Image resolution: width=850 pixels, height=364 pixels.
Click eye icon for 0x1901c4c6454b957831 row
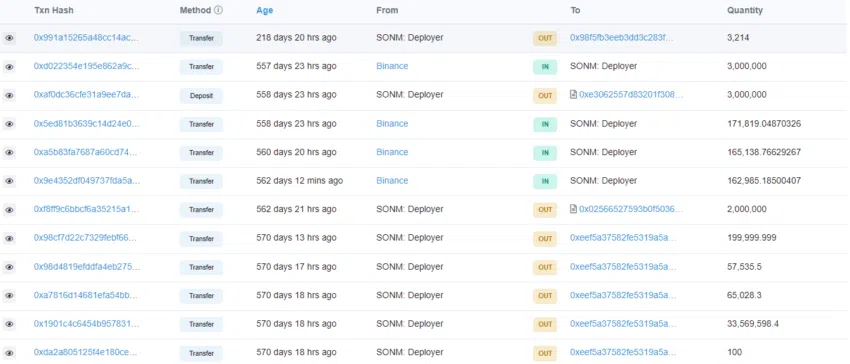9,324
